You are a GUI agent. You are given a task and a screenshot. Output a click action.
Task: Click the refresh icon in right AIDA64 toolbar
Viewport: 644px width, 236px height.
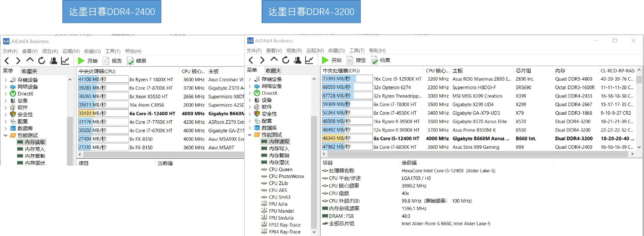[286, 60]
